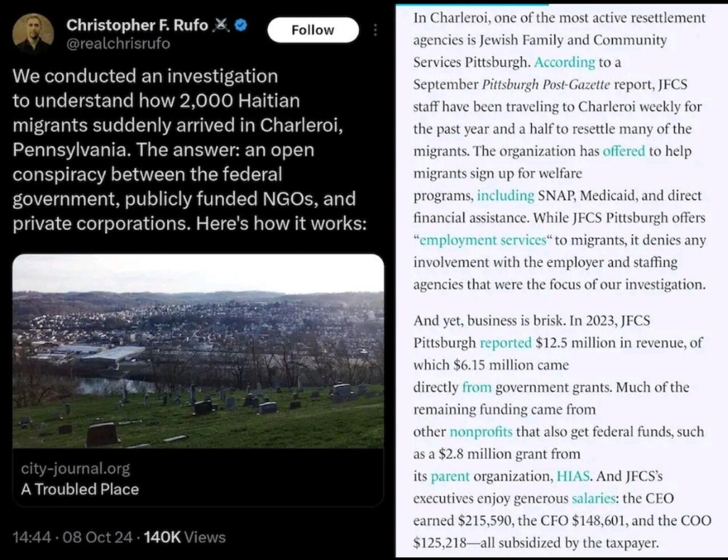The image size is (728, 560).
Task: Click the Christopher F. Rufo display name
Action: click(138, 26)
